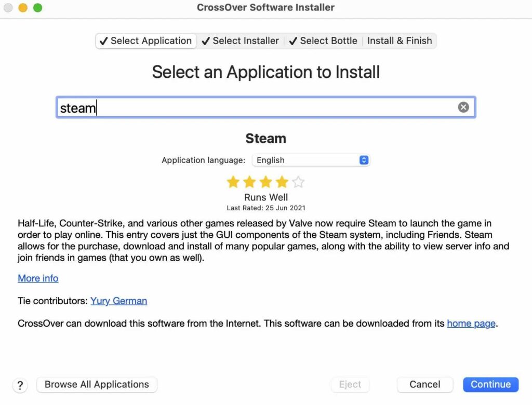
Task: Switch to the Select Bottle tab
Action: point(323,41)
